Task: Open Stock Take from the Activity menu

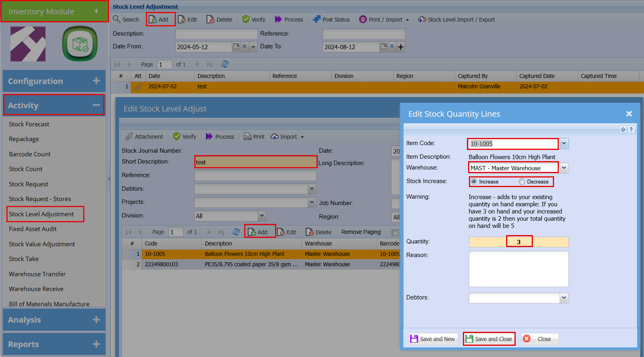Action: (x=24, y=259)
